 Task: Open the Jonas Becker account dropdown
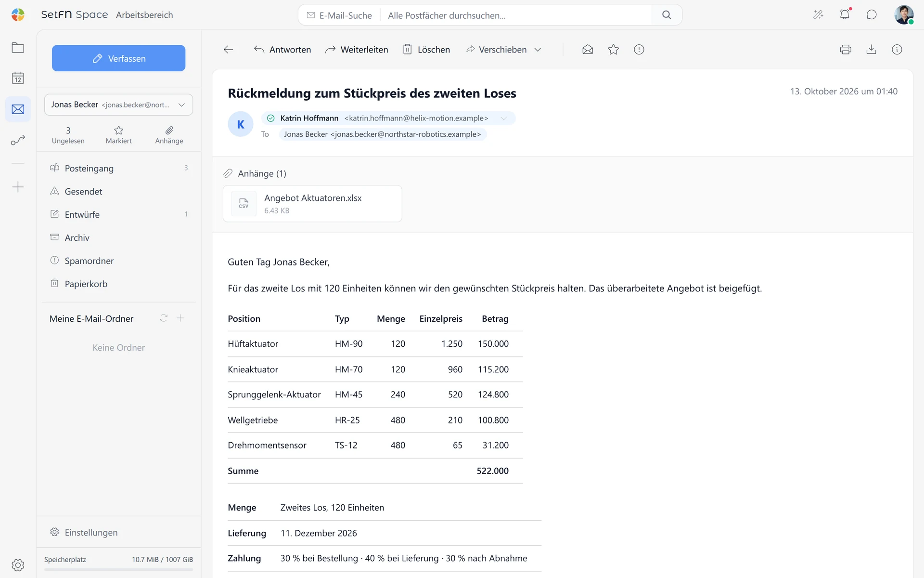(118, 105)
